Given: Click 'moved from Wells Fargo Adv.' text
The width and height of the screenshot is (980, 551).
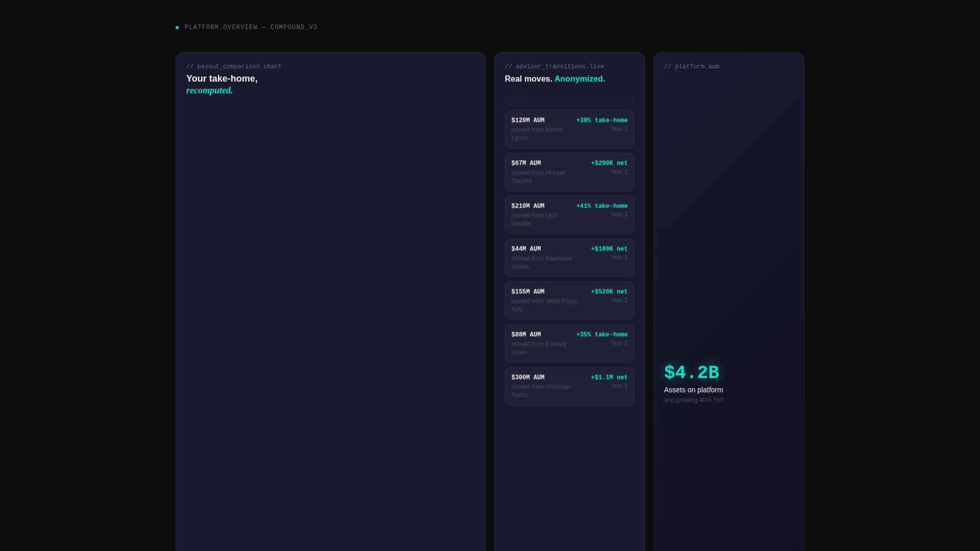Looking at the screenshot, I should coord(545,305).
